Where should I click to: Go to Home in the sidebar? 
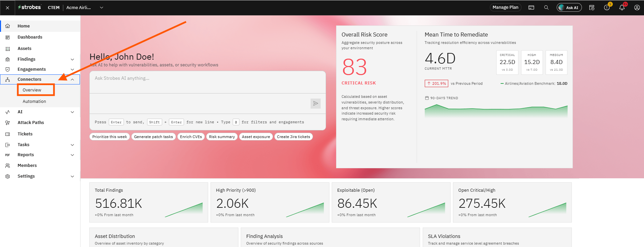tap(40, 26)
